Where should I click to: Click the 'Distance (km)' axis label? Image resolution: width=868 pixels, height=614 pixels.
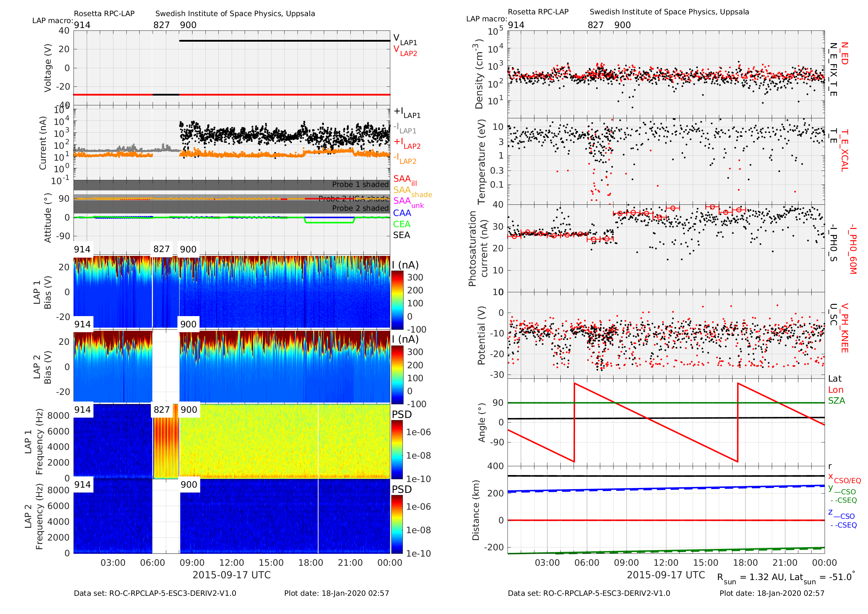click(x=476, y=510)
